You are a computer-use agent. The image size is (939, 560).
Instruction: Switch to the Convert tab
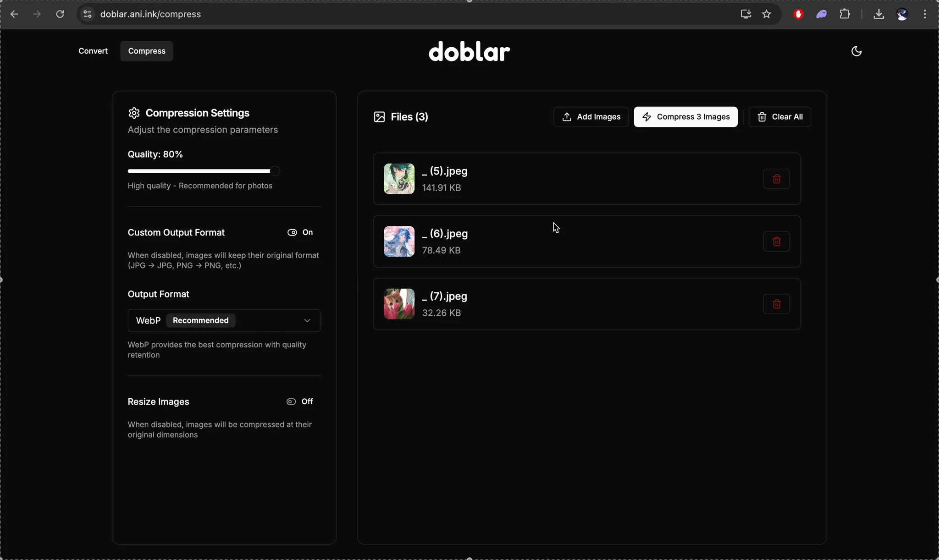pos(93,51)
